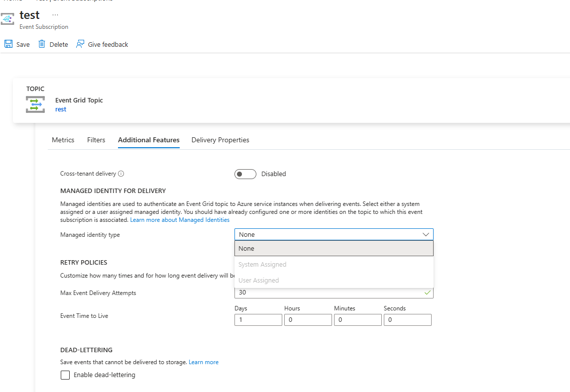Click the Event Subscription icon beside test

(x=7, y=19)
